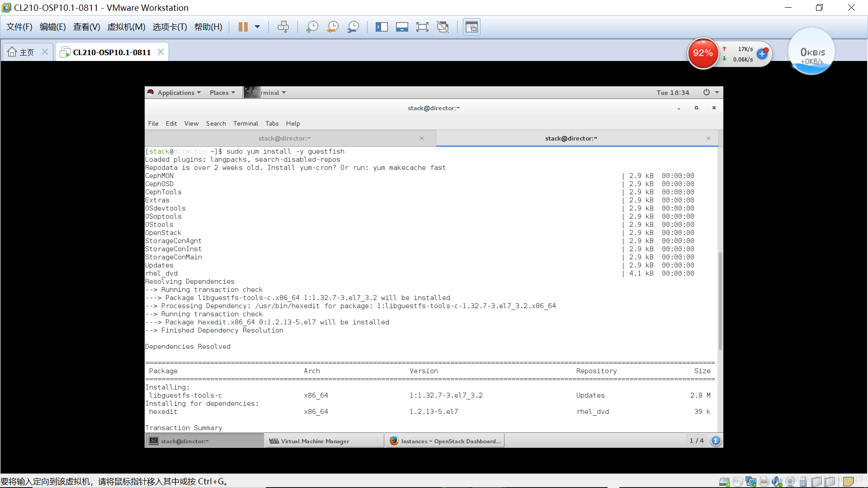This screenshot has width=868, height=488.
Task: Open the 查看(V) menu
Action: (x=86, y=27)
